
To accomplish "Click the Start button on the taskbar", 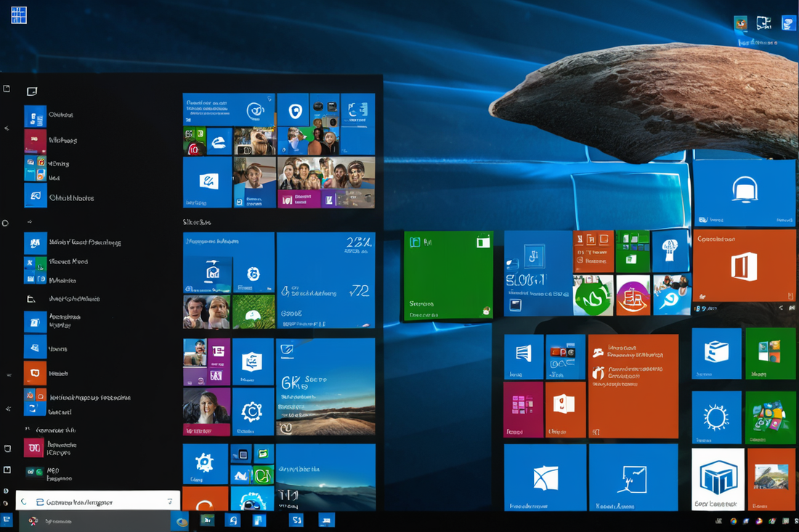I will pos(7,520).
